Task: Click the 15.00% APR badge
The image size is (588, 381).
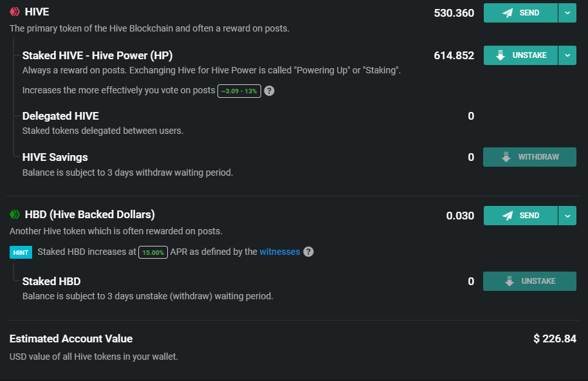Action: pyautogui.click(x=153, y=252)
